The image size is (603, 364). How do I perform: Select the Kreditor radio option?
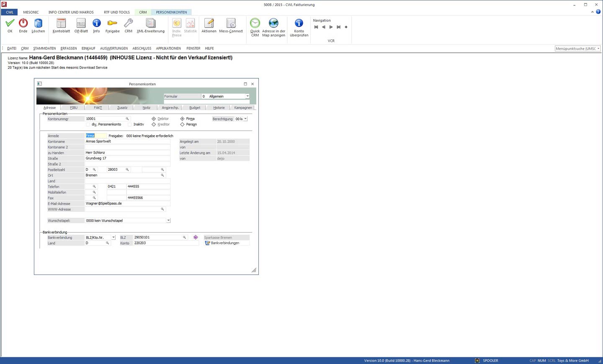tap(154, 124)
